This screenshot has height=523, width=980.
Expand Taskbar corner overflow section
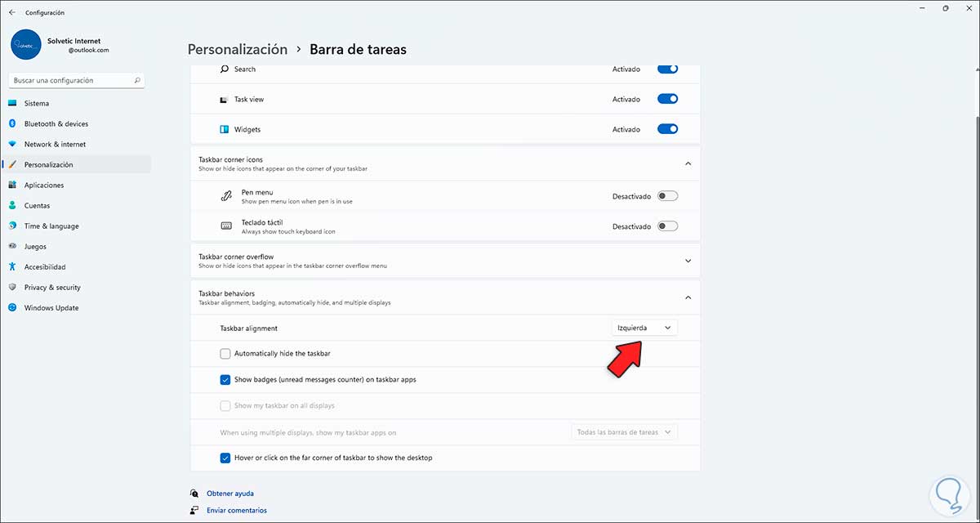click(x=688, y=261)
